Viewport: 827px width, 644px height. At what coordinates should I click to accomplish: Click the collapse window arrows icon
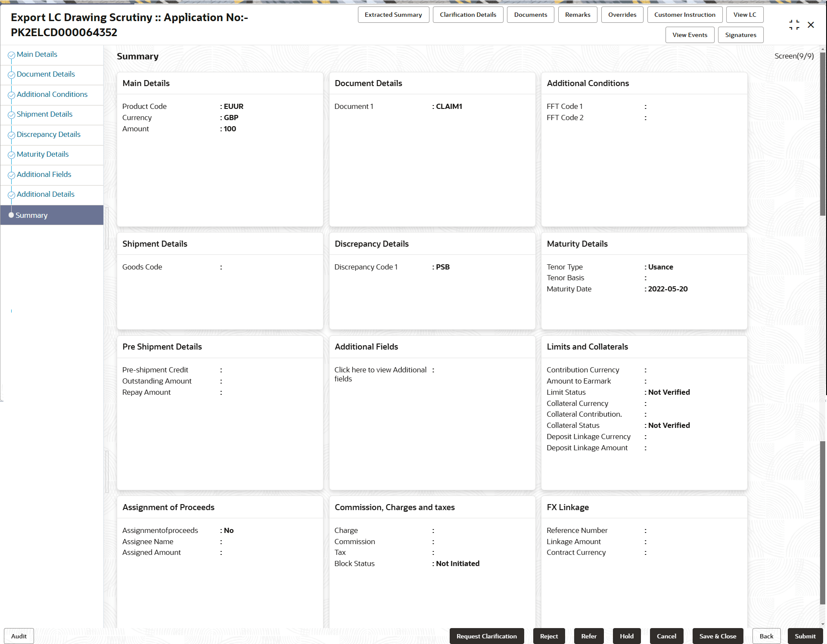coord(794,25)
